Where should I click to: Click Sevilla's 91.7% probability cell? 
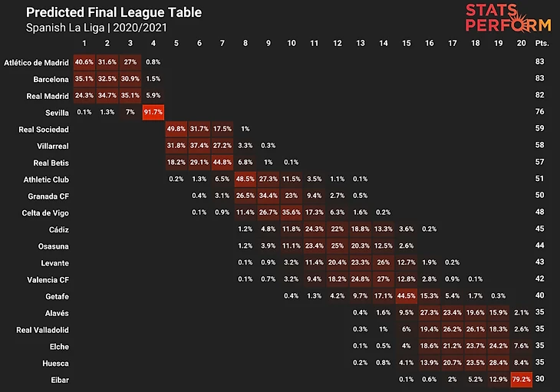point(153,113)
